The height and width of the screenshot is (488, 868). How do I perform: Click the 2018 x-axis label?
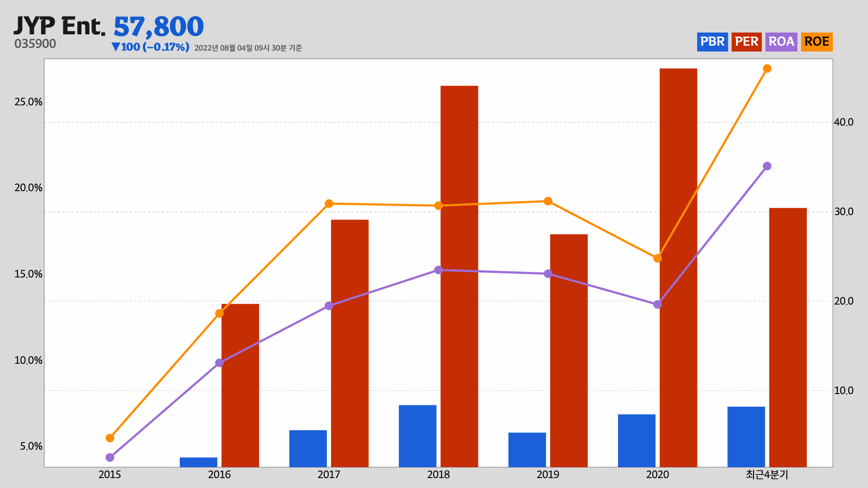[x=439, y=475]
